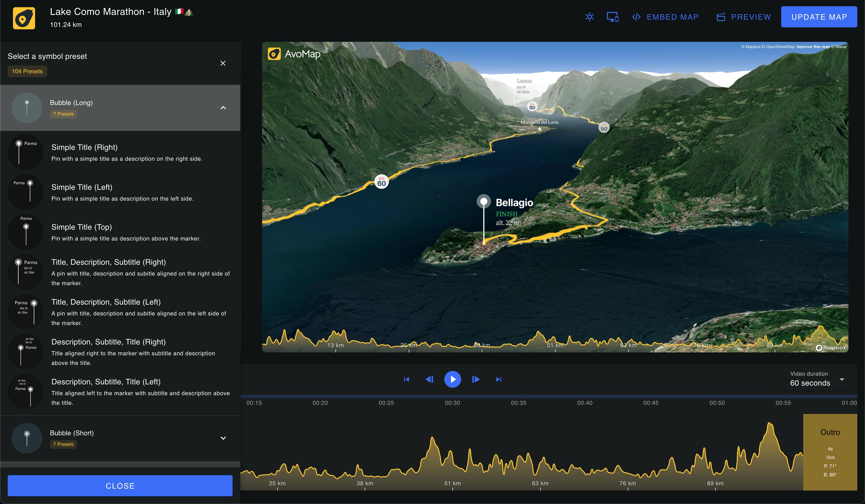Toggle the light/dark theme sun icon

point(589,17)
